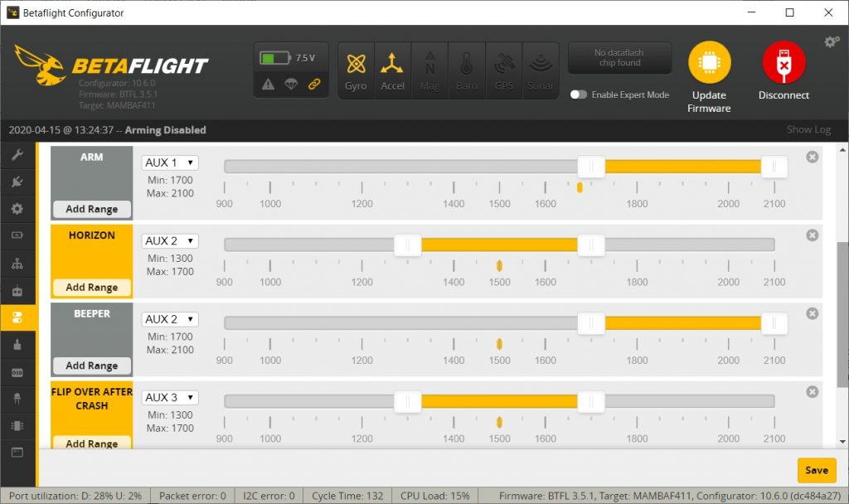849x504 pixels.
Task: Click Add Range under HORIZON
Action: [92, 288]
